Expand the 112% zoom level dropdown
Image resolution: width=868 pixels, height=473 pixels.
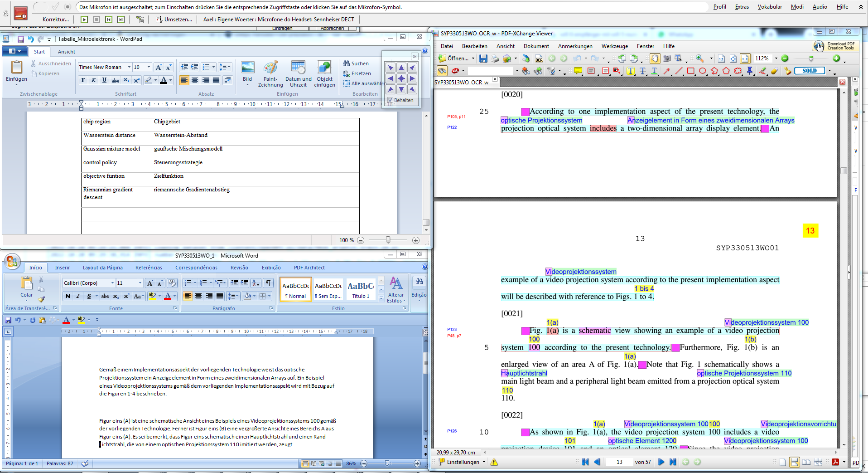776,59
